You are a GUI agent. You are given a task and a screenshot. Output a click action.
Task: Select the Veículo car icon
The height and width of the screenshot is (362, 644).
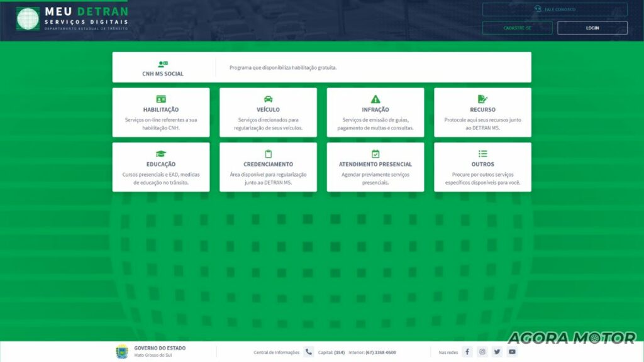[x=269, y=99]
